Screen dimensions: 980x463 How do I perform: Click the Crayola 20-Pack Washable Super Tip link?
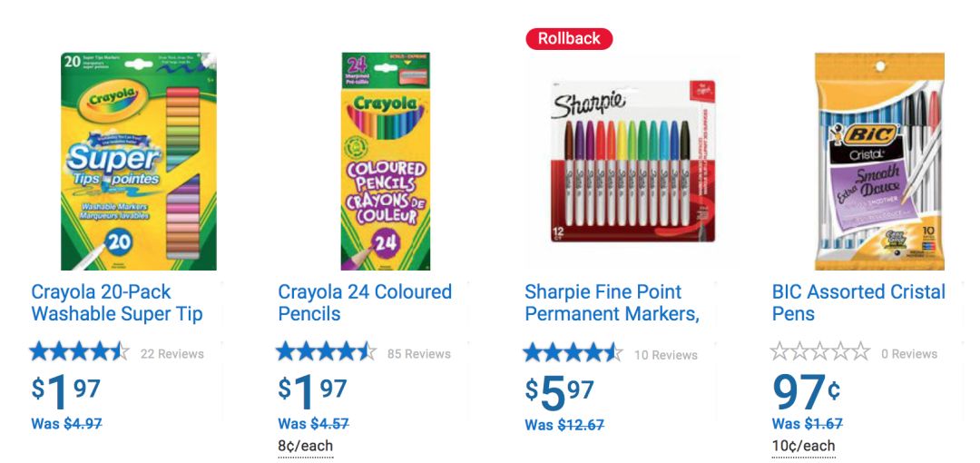(117, 303)
